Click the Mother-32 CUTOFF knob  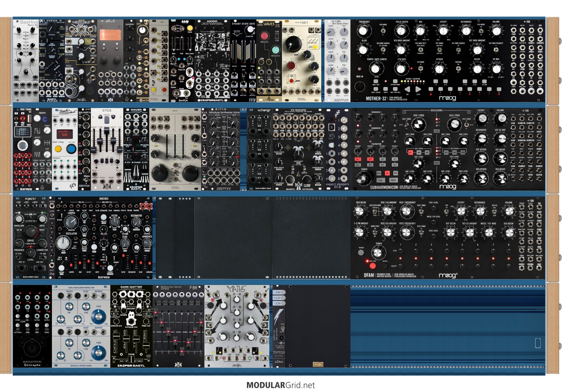coord(443,31)
